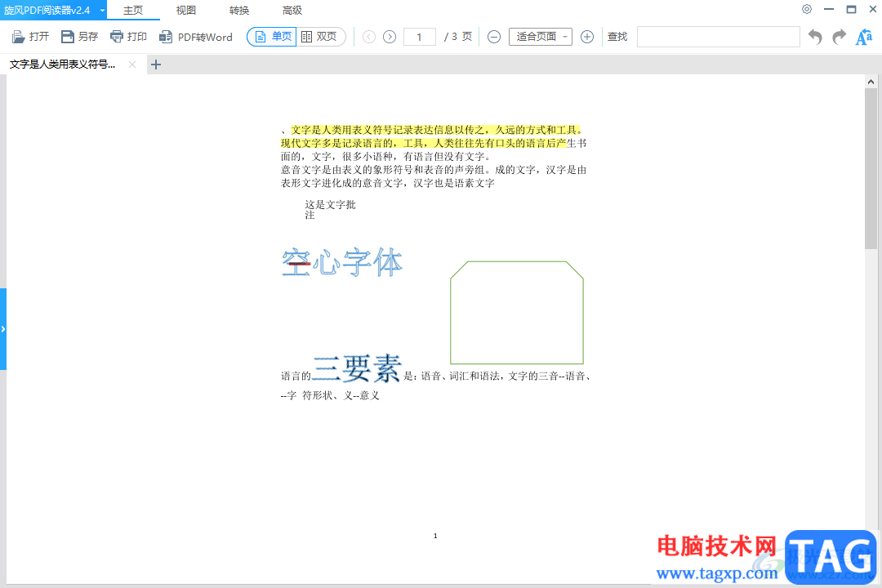Zoom in with the plus icon
882x588 pixels.
coord(586,37)
